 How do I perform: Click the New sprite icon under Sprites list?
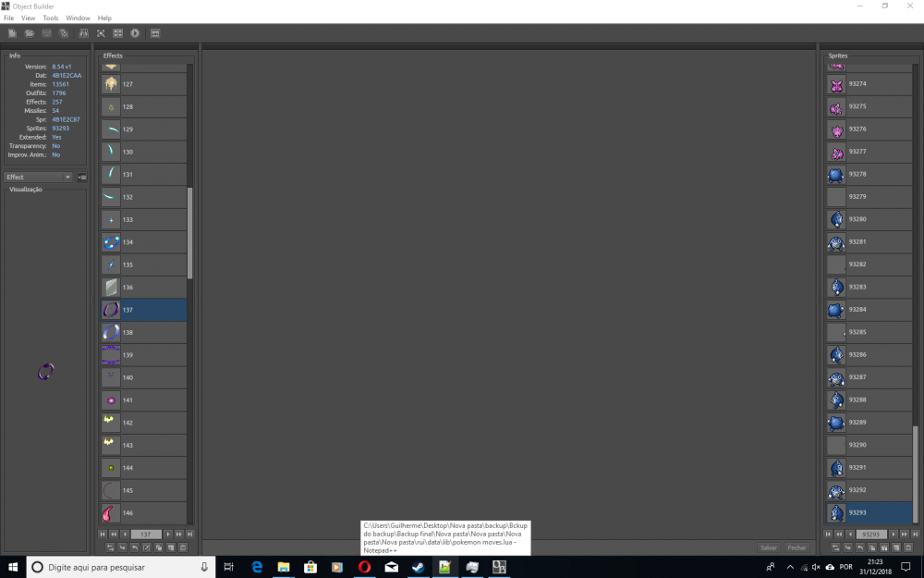[x=896, y=547]
